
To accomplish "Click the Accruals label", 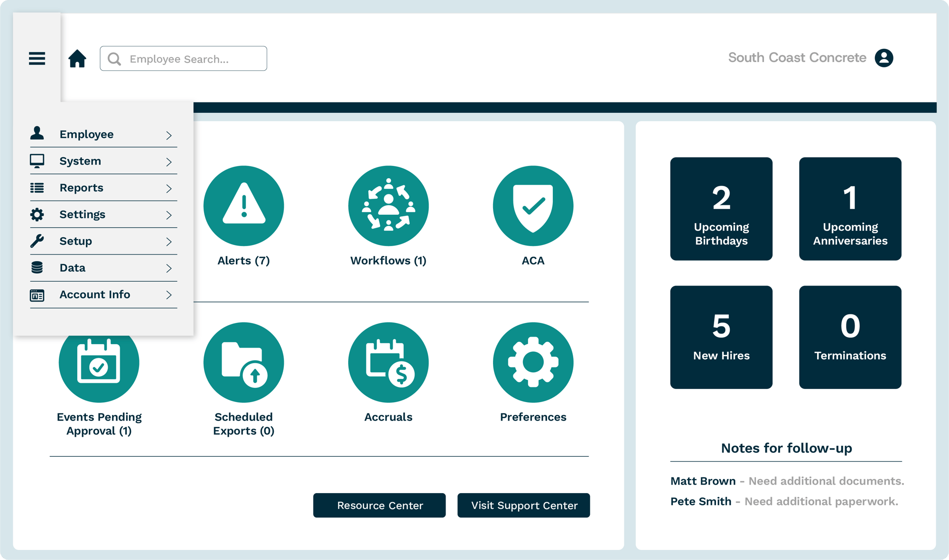I will click(389, 417).
